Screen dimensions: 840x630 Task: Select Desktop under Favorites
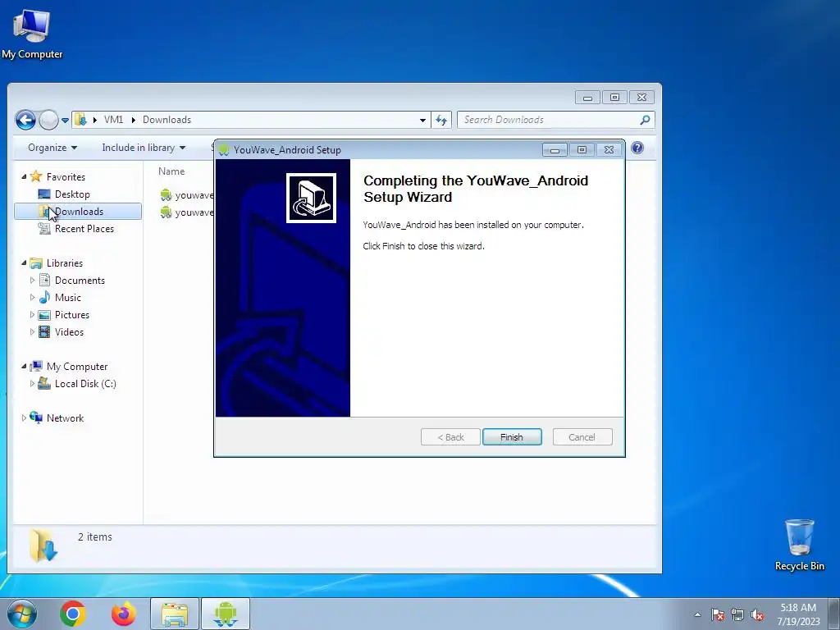pyautogui.click(x=72, y=194)
